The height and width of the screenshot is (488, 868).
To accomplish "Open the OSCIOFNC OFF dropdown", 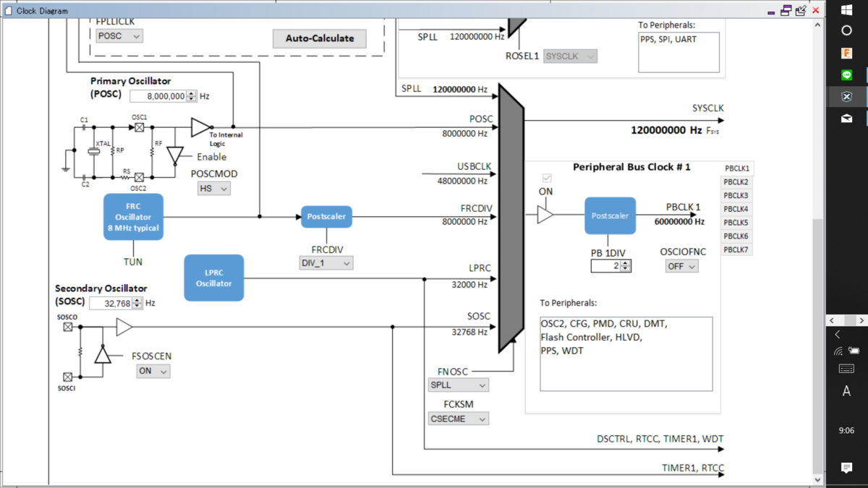I will pyautogui.click(x=682, y=266).
